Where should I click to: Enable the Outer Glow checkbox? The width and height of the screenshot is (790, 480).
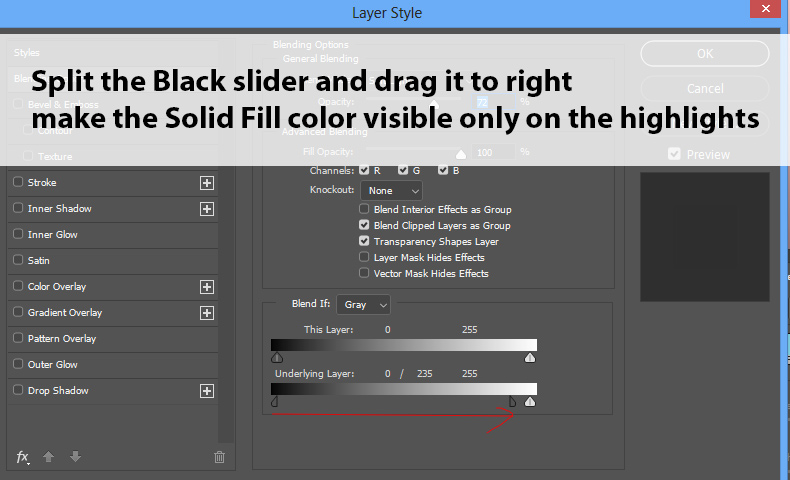18,364
